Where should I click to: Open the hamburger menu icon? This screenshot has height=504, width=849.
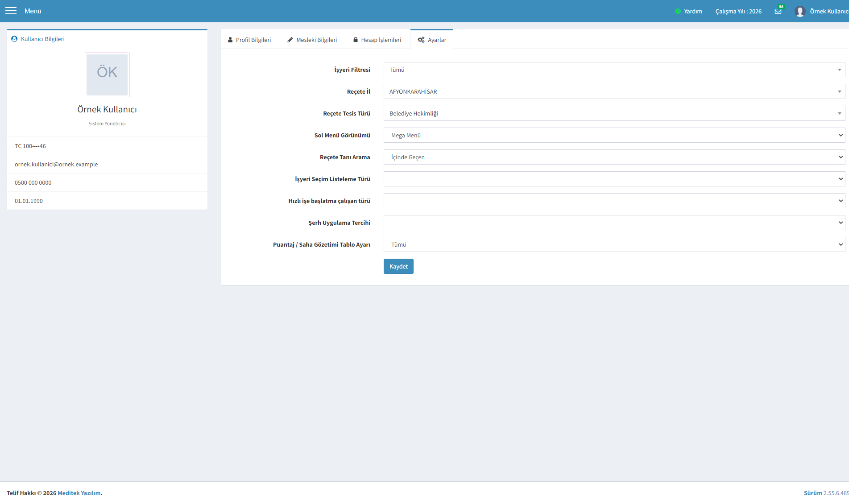pyautogui.click(x=11, y=11)
